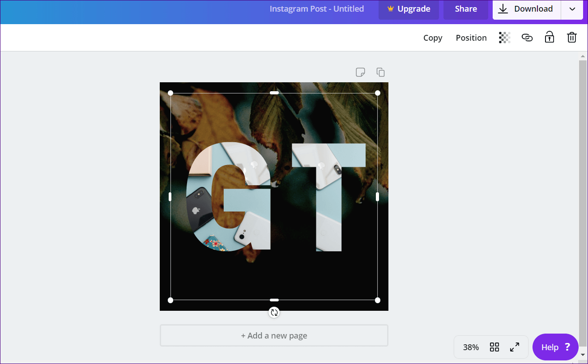Viewport: 588px width, 364px height.
Task: Click the scrollbar up arrow
Action: (583, 56)
